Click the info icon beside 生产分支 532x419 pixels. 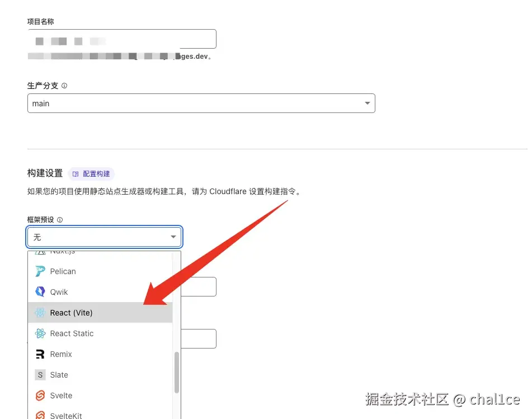[x=64, y=86]
